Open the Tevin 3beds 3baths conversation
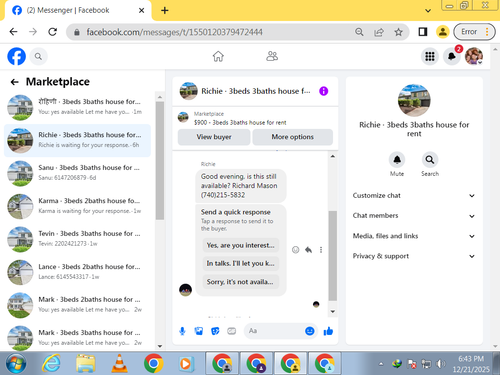Image resolution: width=500 pixels, height=375 pixels. [x=77, y=239]
